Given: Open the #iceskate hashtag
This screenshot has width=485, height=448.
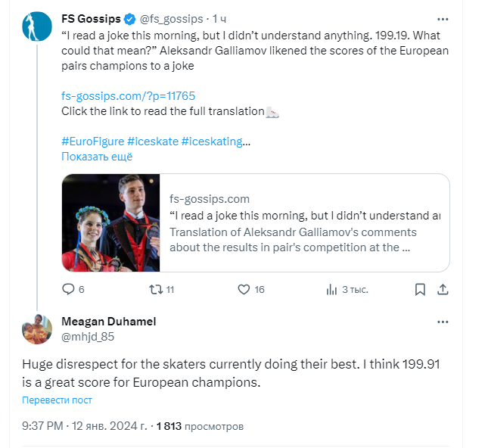Looking at the screenshot, I should 152,142.
